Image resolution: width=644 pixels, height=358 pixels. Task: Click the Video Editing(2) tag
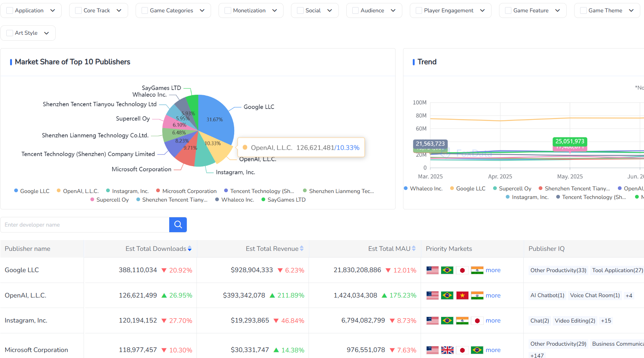(575, 321)
